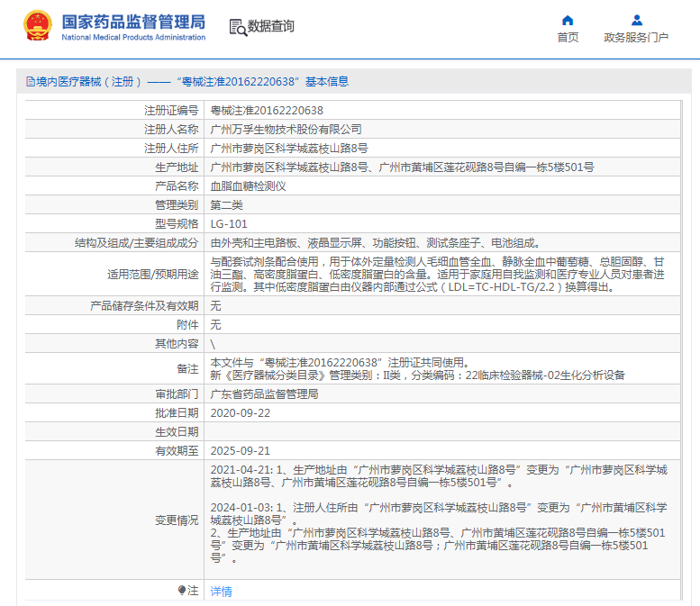This screenshot has height=606, width=700.
Task: Click the 2024-01-03 change record
Action: [439, 513]
